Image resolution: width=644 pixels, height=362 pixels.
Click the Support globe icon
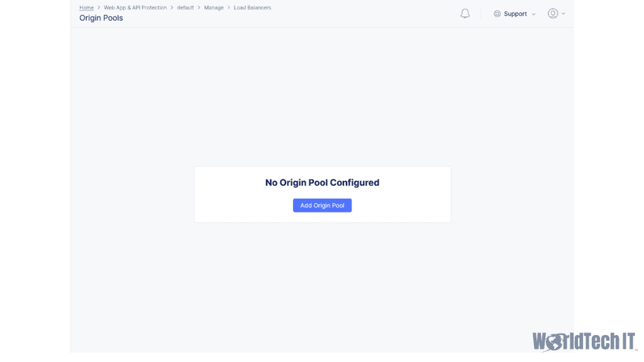point(497,14)
